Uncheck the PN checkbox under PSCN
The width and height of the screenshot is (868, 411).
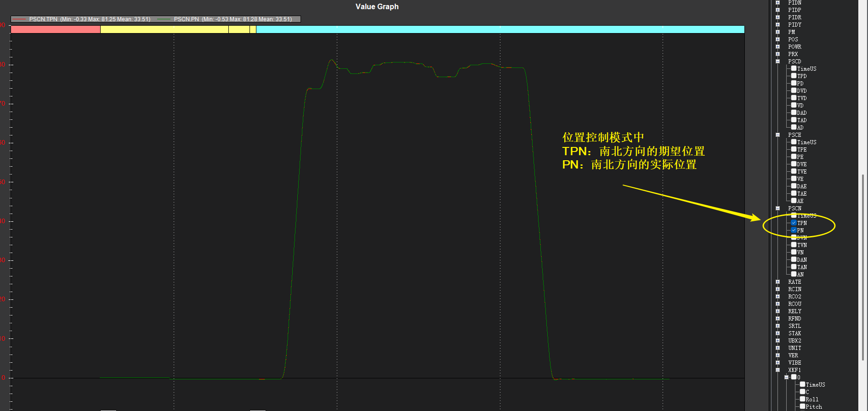[x=794, y=230]
